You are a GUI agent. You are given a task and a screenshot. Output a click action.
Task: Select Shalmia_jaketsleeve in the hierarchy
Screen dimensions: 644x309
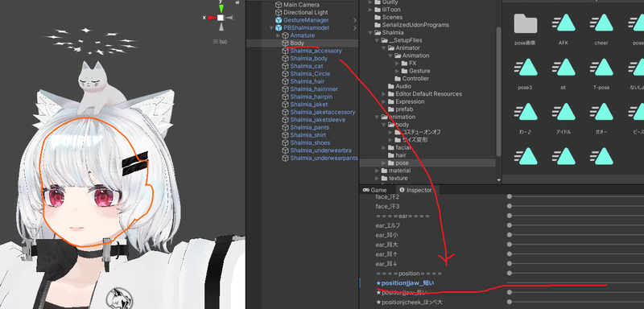tap(317, 119)
